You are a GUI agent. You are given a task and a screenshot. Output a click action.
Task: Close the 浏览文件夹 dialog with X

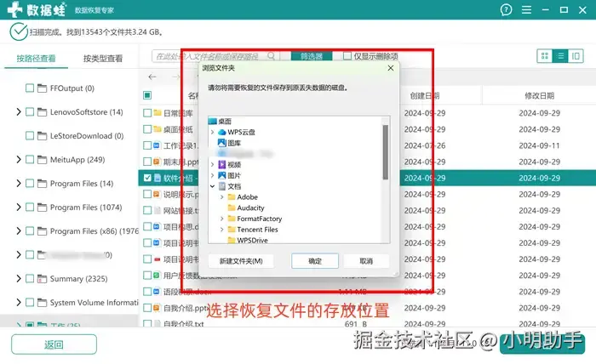pos(391,68)
